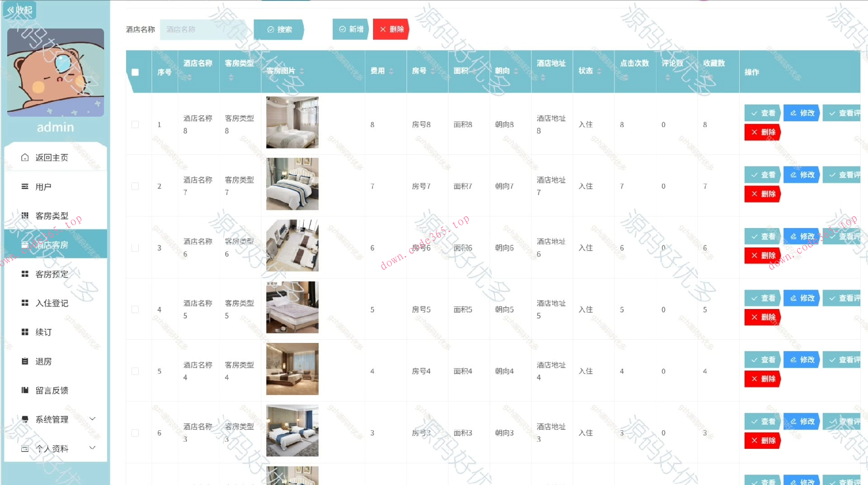The image size is (868, 485).
Task: Click 修改 for the 房号5 row
Action: pos(802,298)
